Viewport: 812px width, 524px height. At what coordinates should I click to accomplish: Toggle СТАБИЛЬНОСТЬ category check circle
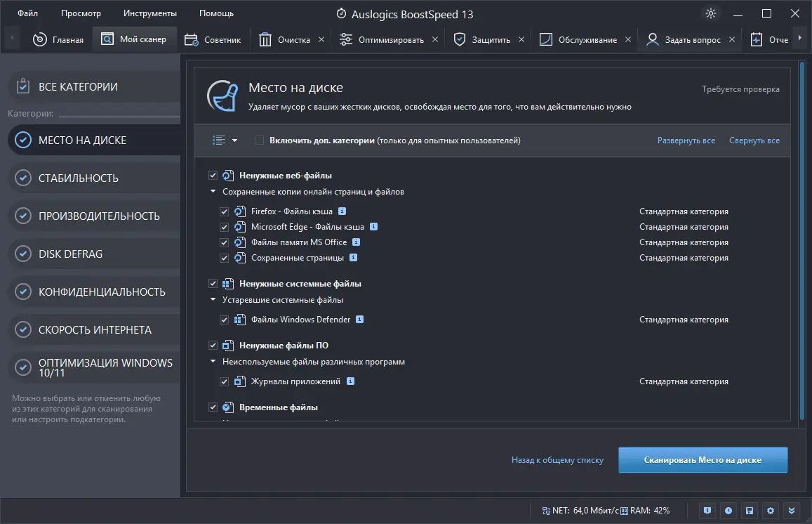click(x=22, y=178)
